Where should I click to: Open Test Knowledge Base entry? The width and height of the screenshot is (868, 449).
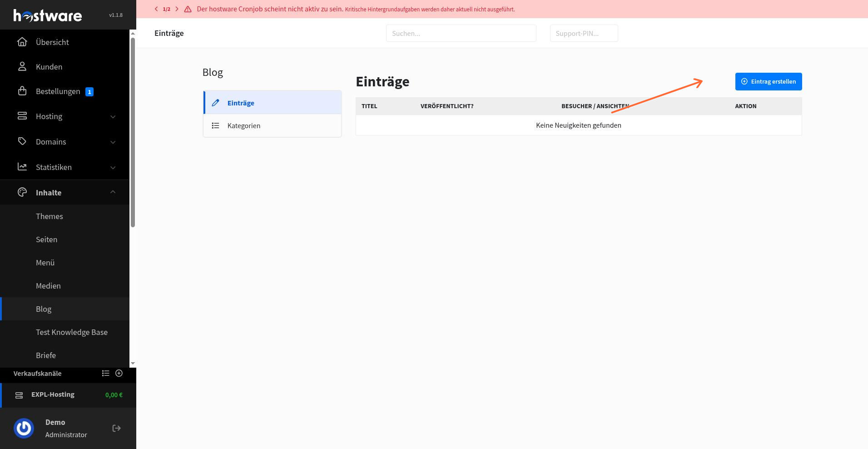tap(72, 332)
